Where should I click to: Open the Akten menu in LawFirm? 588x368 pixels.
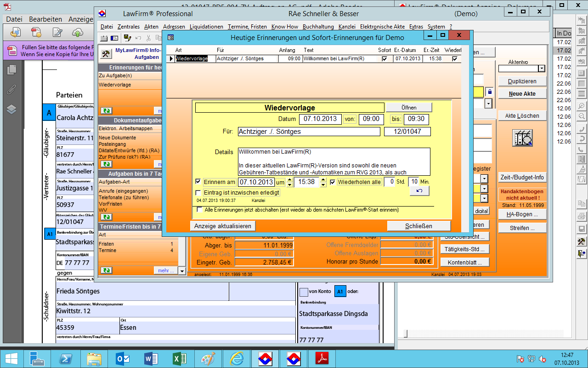click(151, 27)
